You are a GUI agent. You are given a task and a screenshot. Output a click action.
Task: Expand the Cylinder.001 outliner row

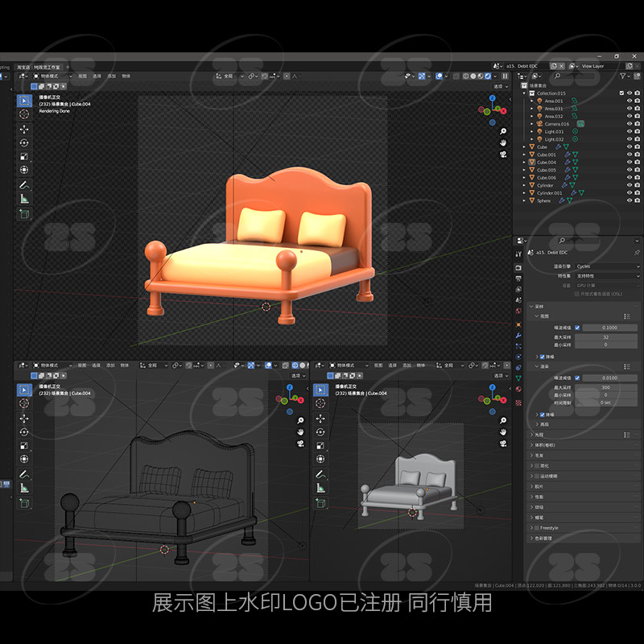(524, 192)
